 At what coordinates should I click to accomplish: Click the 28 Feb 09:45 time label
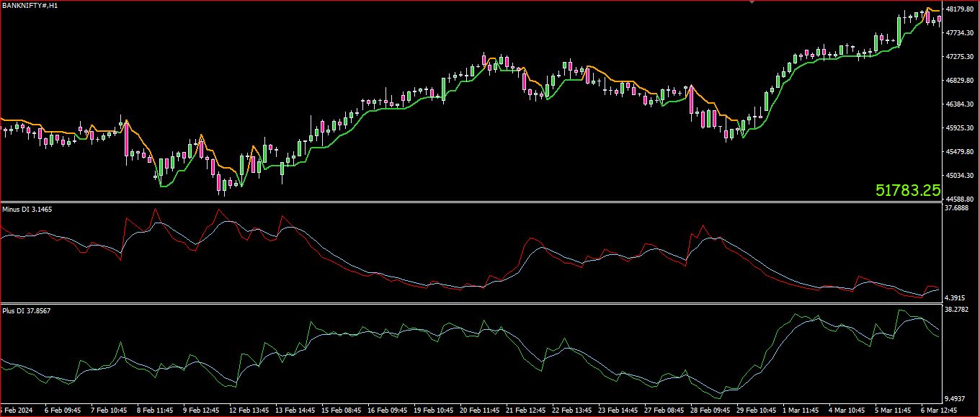[710, 411]
